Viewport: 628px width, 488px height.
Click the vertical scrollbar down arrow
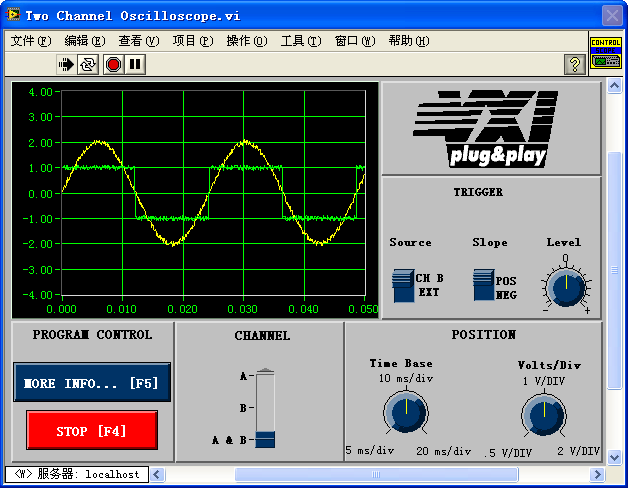click(615, 455)
